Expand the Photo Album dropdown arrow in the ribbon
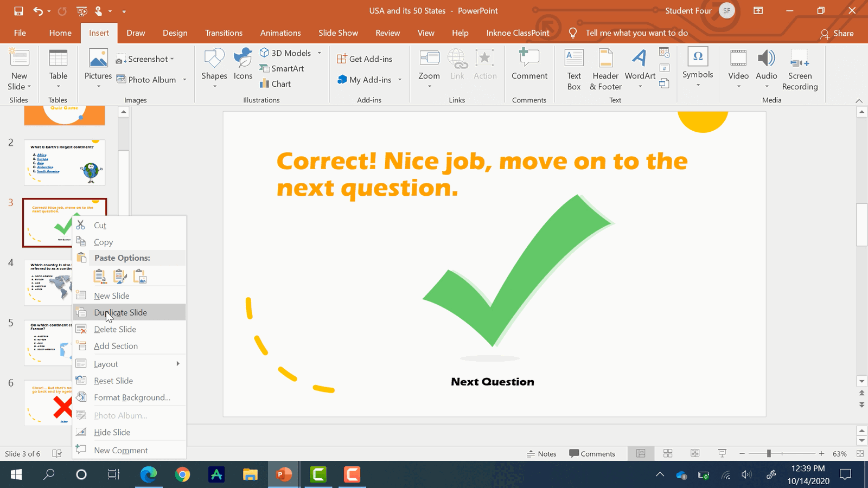This screenshot has width=868, height=488. [x=184, y=80]
